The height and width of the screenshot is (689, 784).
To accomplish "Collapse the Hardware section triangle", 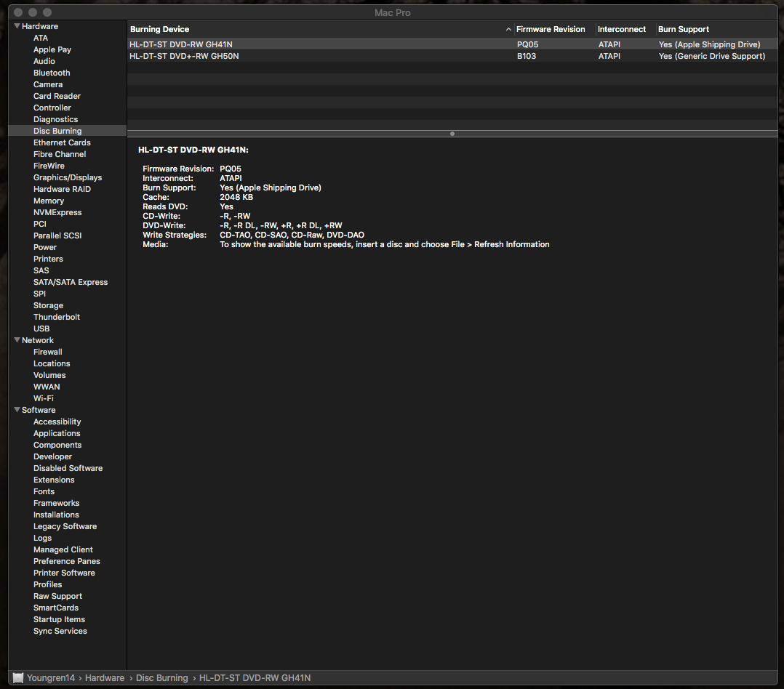I will [17, 26].
